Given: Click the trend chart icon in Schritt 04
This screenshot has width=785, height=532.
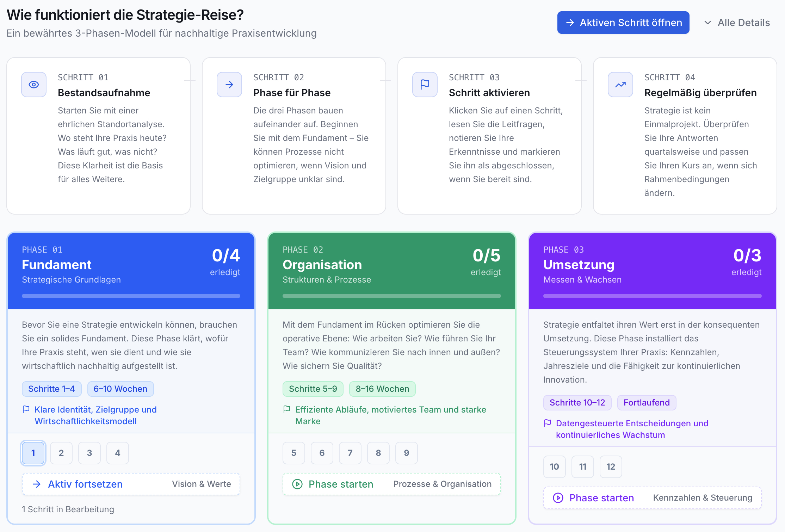Looking at the screenshot, I should [620, 85].
